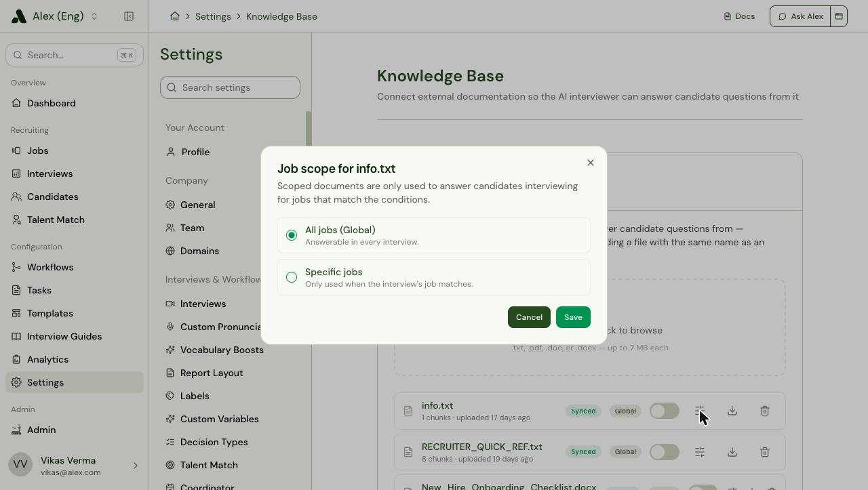Open job scope settings for RECRUITER_QUICK_REF.txt
The height and width of the screenshot is (490, 868).
[700, 452]
